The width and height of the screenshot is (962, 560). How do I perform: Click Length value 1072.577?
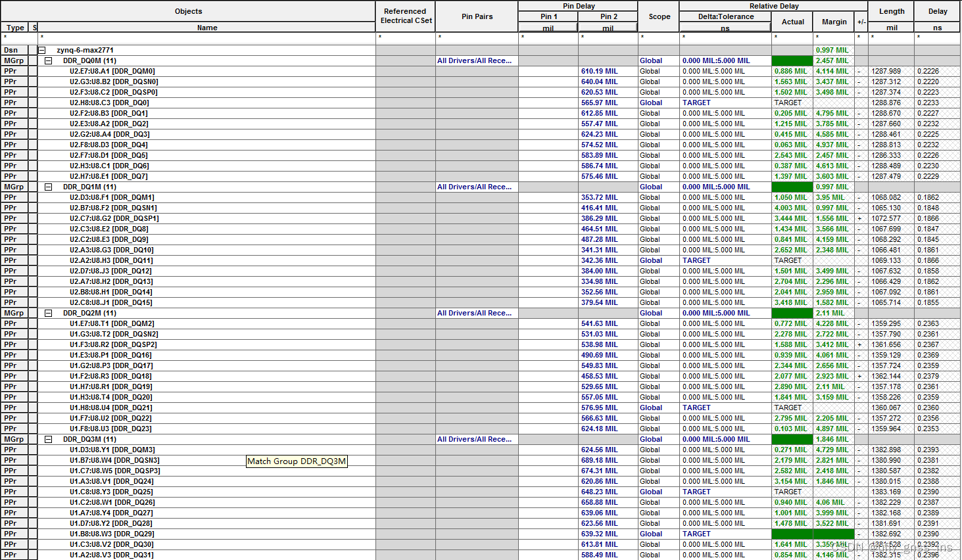(886, 218)
